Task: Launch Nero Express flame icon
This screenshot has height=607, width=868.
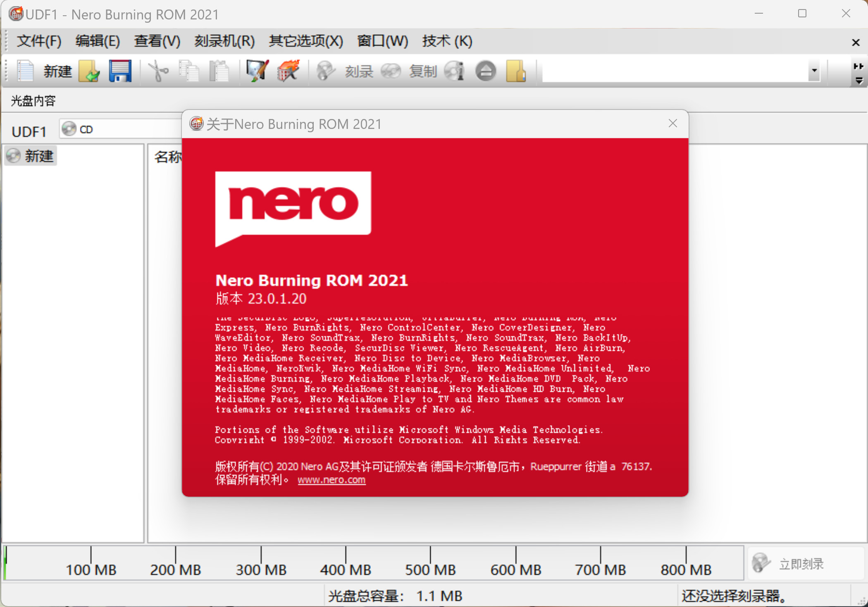Action: point(289,71)
